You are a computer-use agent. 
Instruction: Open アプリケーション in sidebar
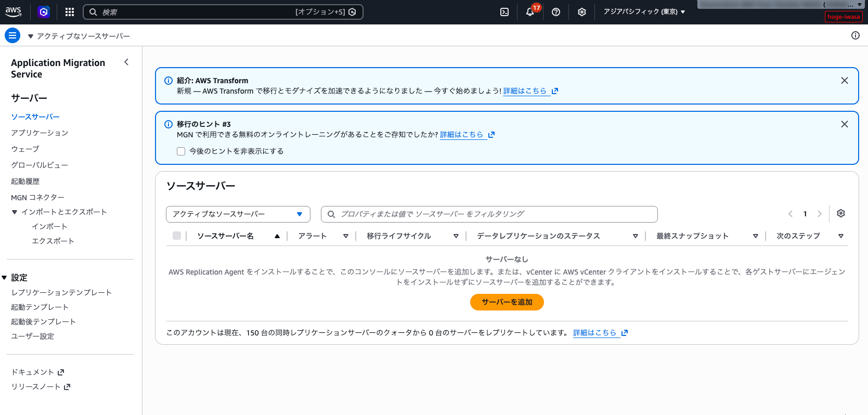[x=40, y=133]
